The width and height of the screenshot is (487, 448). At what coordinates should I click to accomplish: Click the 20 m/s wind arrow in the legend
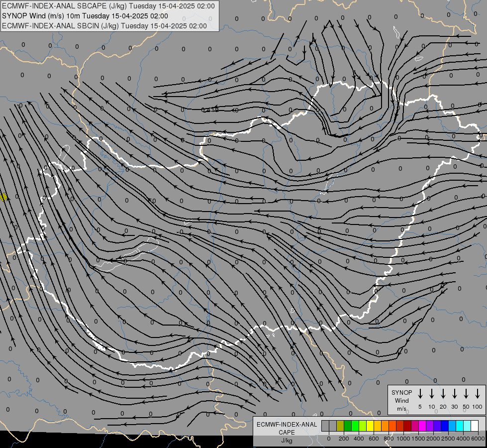[443, 394]
